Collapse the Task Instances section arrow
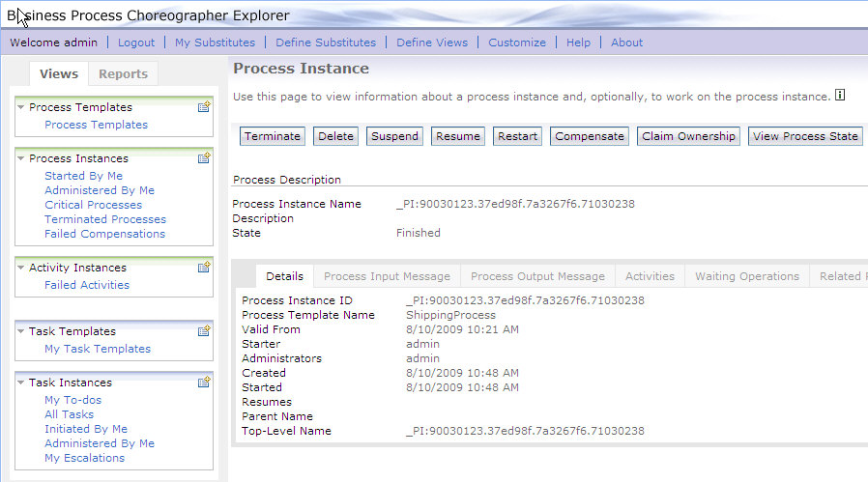Viewport: 868px width, 482px height. coord(21,383)
